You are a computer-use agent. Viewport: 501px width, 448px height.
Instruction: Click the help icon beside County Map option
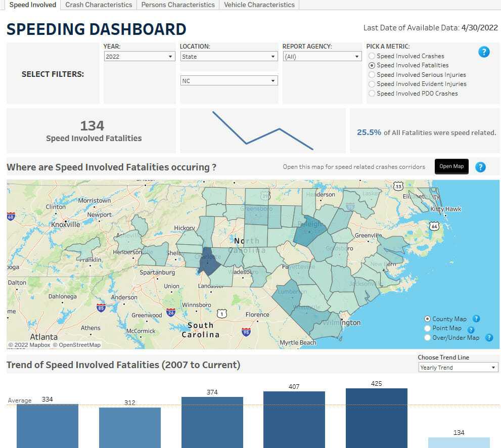476,319
